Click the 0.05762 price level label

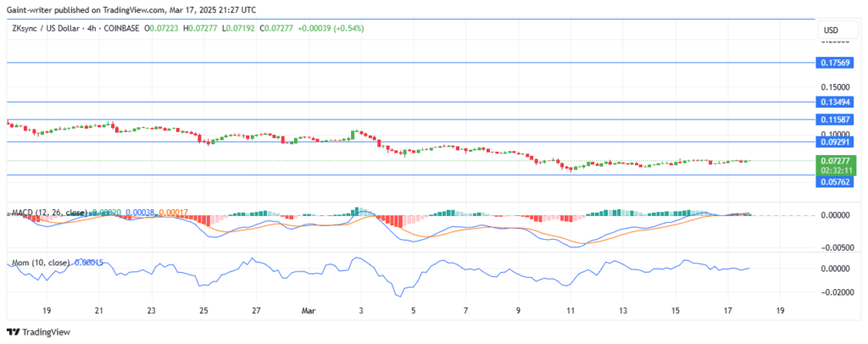(836, 181)
